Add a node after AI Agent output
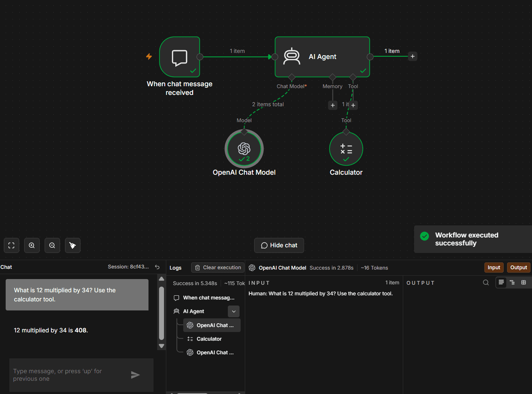This screenshot has height=394, width=532. 413,56
